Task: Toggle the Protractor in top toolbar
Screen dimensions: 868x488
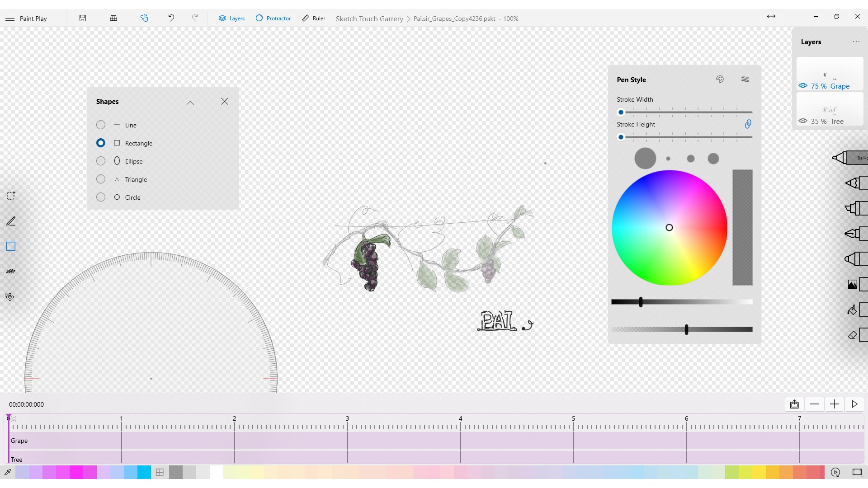Action: tap(273, 19)
